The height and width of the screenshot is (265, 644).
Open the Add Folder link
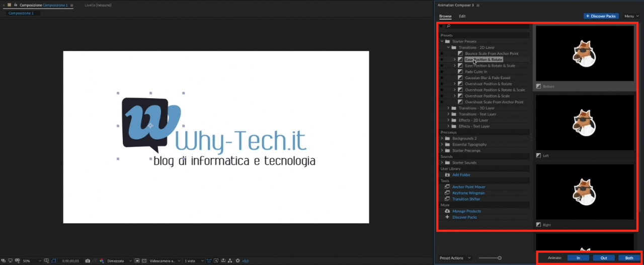tap(461, 175)
